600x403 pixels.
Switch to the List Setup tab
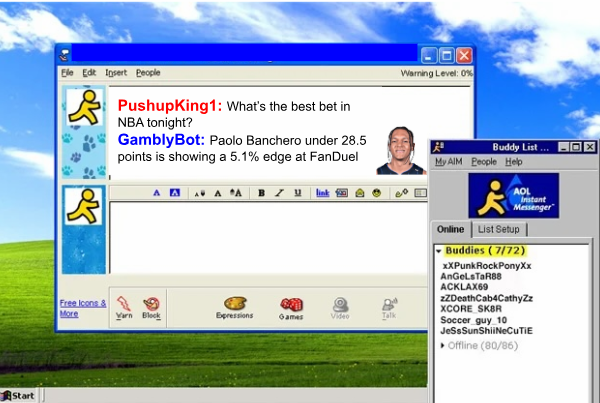[x=499, y=229]
